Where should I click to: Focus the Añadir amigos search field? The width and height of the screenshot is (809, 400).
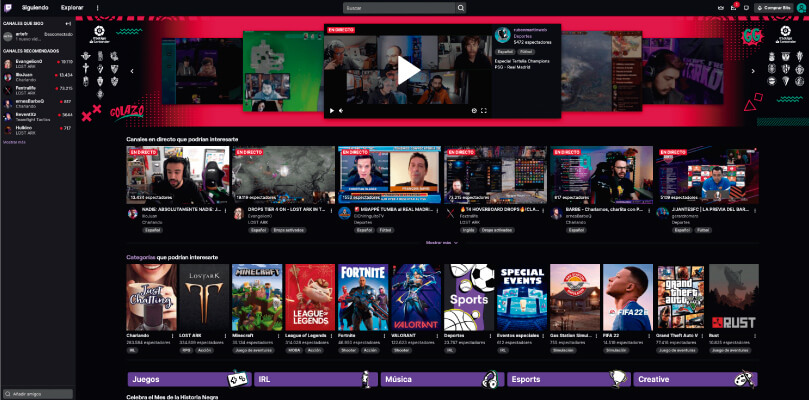[38, 394]
